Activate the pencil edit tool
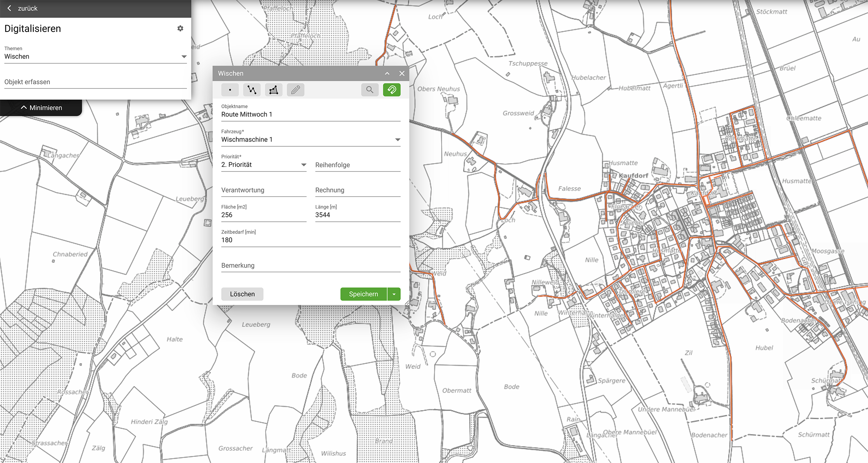The image size is (868, 463). coord(295,90)
